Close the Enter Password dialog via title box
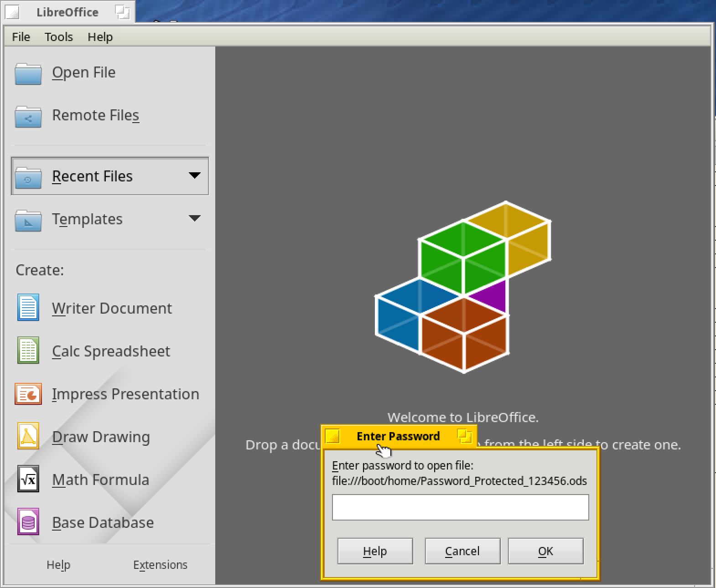Screen dimensions: 716x588 coord(333,437)
